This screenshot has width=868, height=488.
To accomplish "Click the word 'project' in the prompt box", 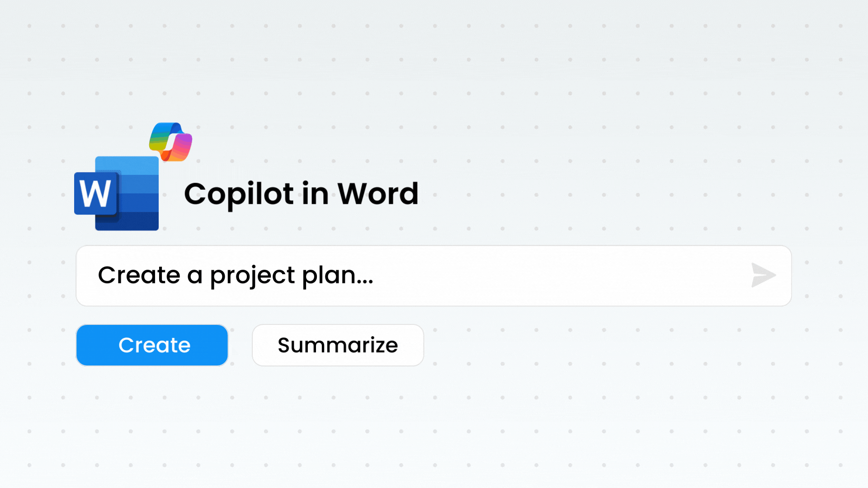I will point(252,276).
